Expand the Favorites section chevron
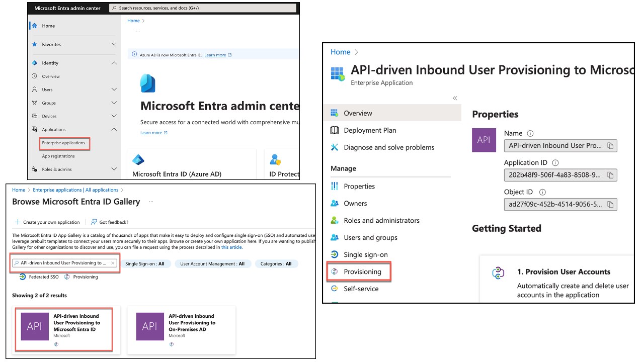The height and width of the screenshot is (362, 644). [114, 44]
